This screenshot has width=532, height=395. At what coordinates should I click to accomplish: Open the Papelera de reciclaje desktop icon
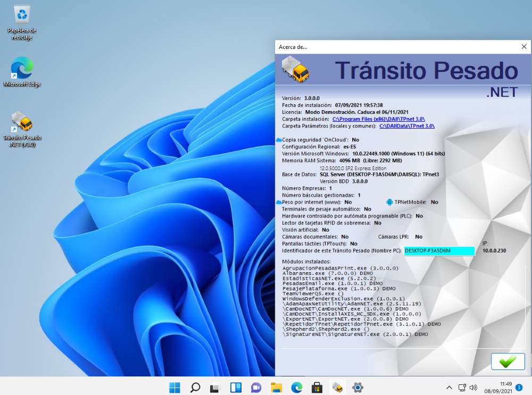click(x=22, y=23)
